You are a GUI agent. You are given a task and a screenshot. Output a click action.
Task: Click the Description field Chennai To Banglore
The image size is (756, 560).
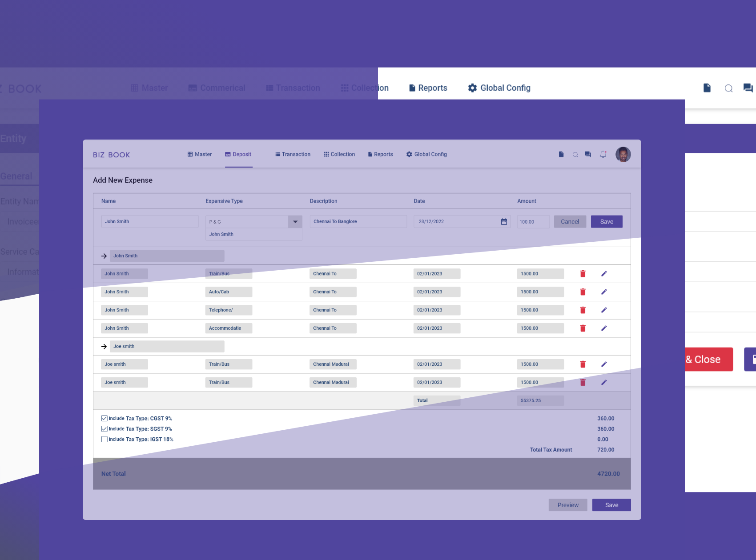(x=358, y=222)
